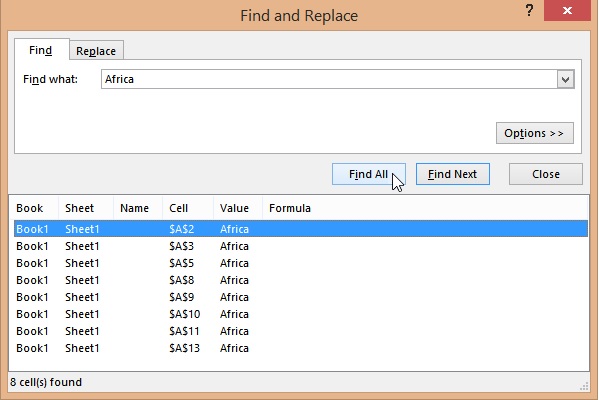The image size is (599, 400).
Task: Click the '8 cell(s) found' status text
Action: pyautogui.click(x=46, y=382)
